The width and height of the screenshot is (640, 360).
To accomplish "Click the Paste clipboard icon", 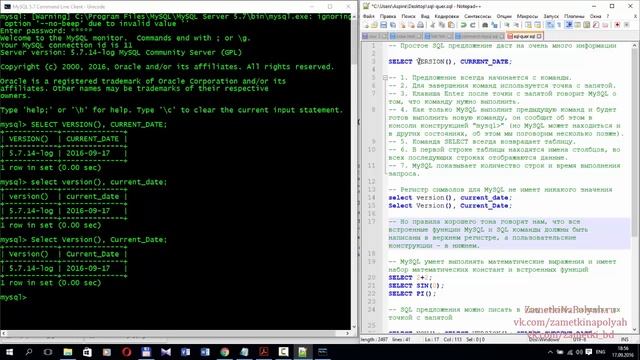I will (451, 25).
